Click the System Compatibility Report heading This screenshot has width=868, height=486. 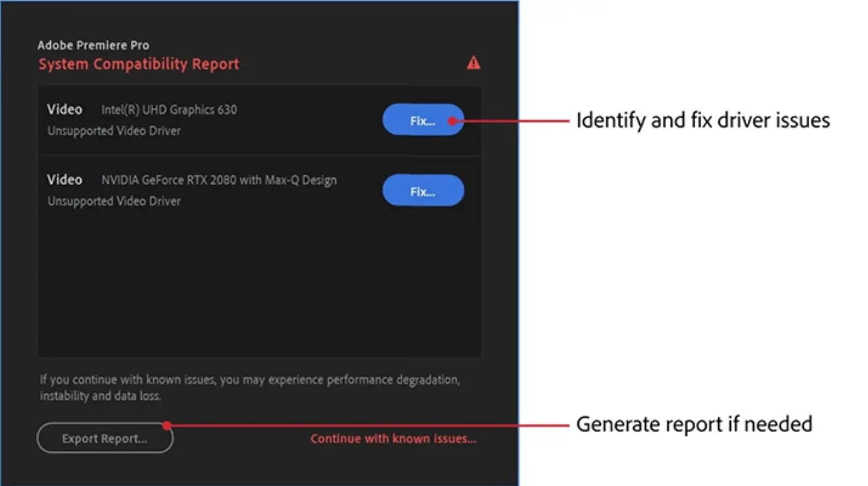tap(138, 65)
